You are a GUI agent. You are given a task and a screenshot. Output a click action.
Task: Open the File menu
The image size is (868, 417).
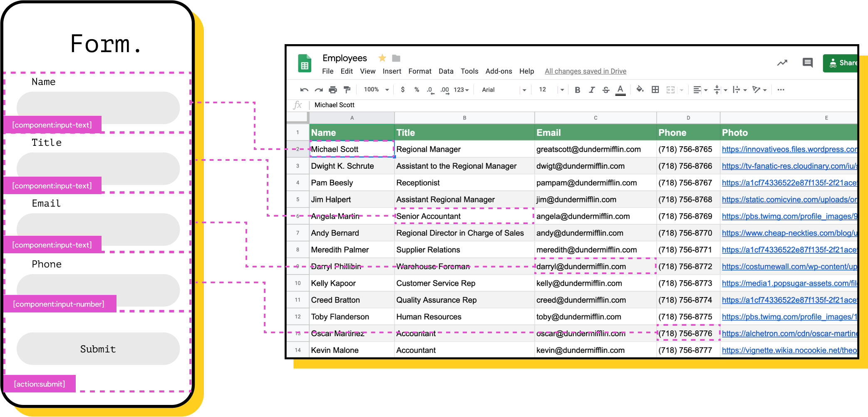point(328,71)
